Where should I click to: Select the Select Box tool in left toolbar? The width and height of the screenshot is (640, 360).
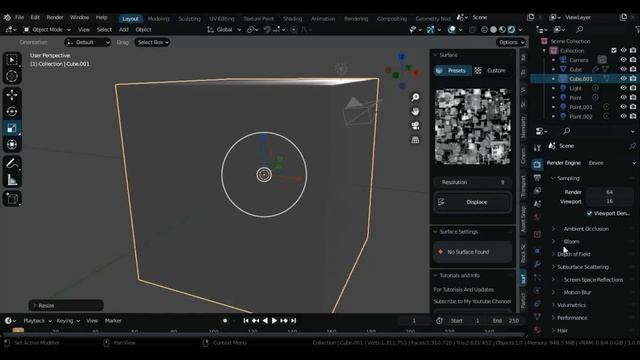coord(12,60)
